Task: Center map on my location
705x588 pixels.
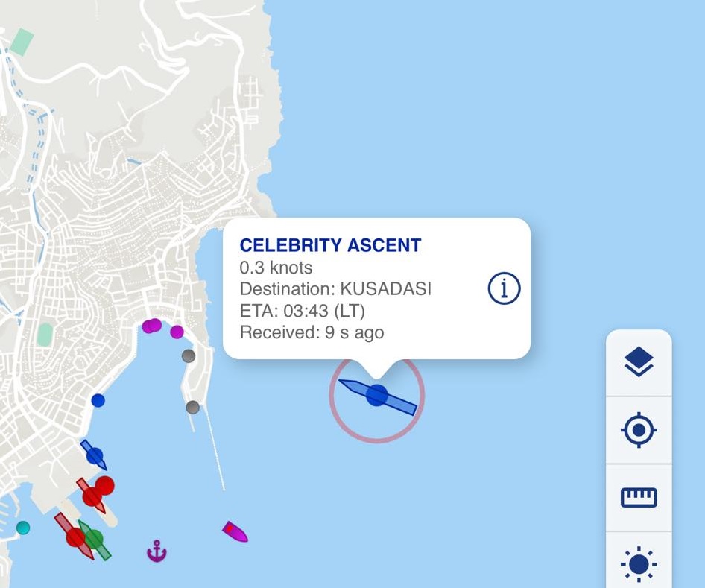Action: 639,431
